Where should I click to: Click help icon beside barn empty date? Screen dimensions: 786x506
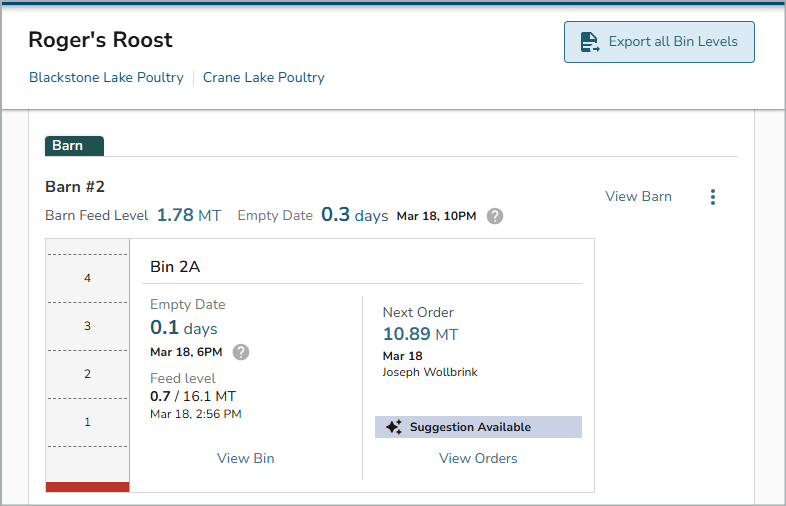495,216
